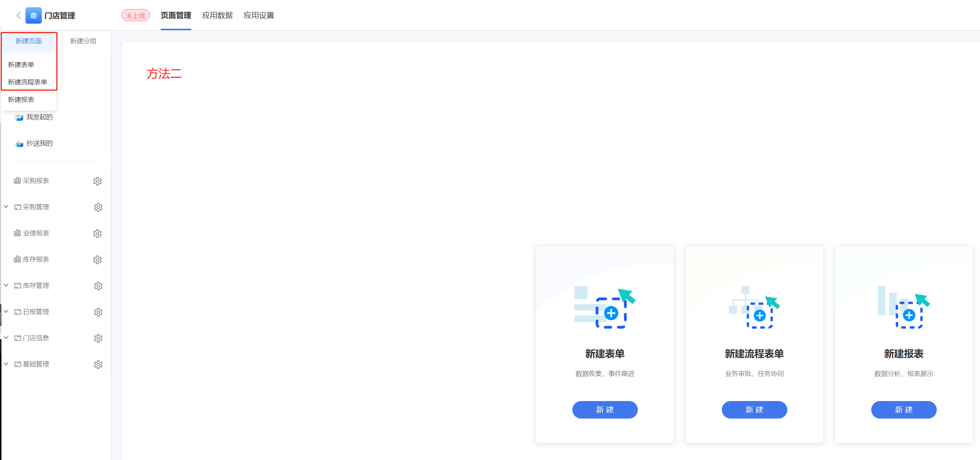
Task: Click 新建分组 in the sidebar header
Action: (x=83, y=41)
